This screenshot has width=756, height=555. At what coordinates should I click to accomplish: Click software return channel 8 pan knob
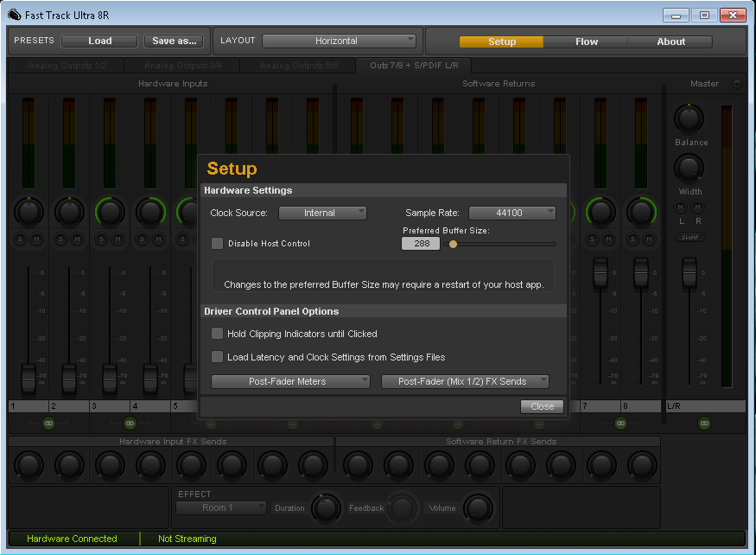[x=641, y=212]
